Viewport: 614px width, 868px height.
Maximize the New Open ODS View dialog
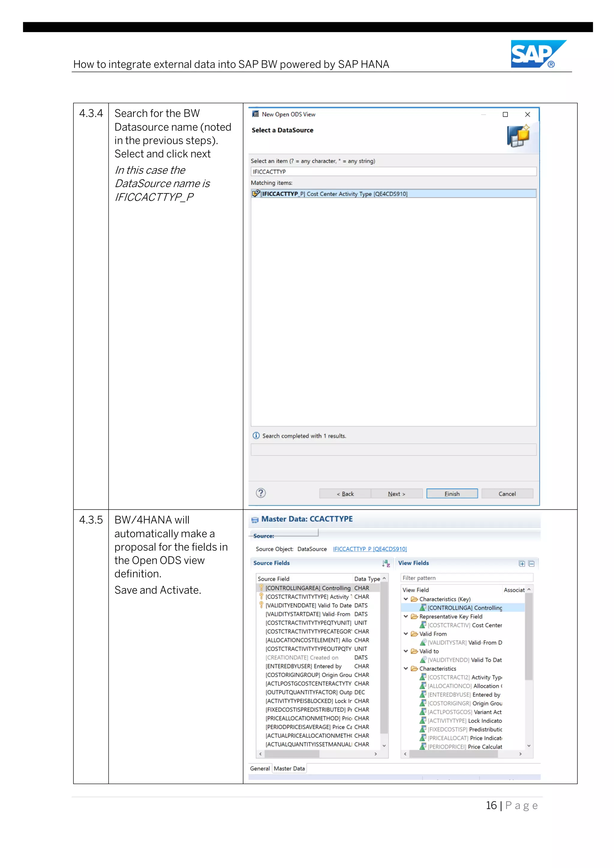[x=505, y=114]
